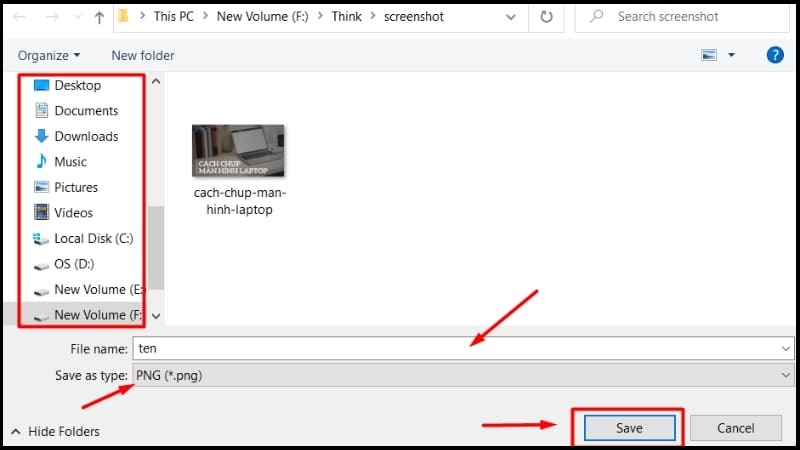
Task: Navigate to New Volume (F:) breadcrumb
Action: (262, 16)
